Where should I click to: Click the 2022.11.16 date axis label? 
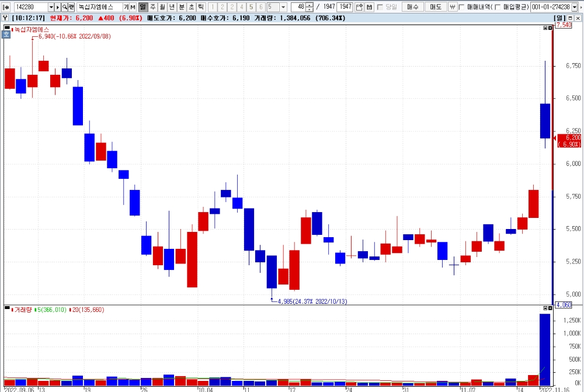point(555,390)
